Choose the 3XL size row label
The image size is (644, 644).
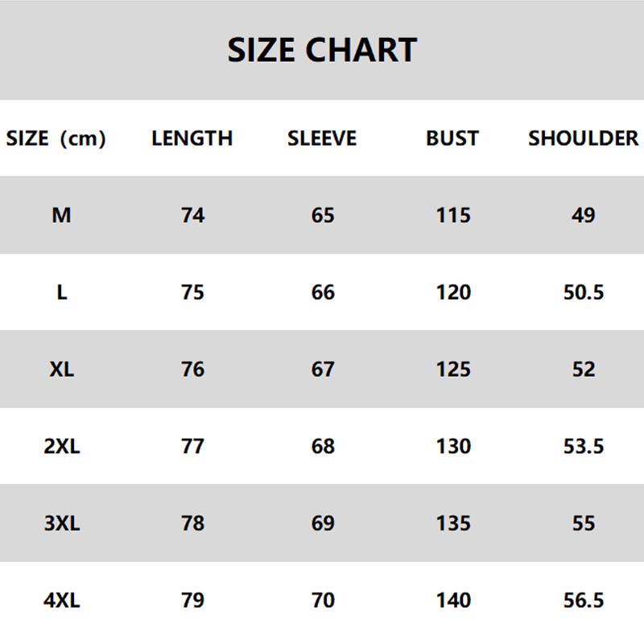point(62,523)
